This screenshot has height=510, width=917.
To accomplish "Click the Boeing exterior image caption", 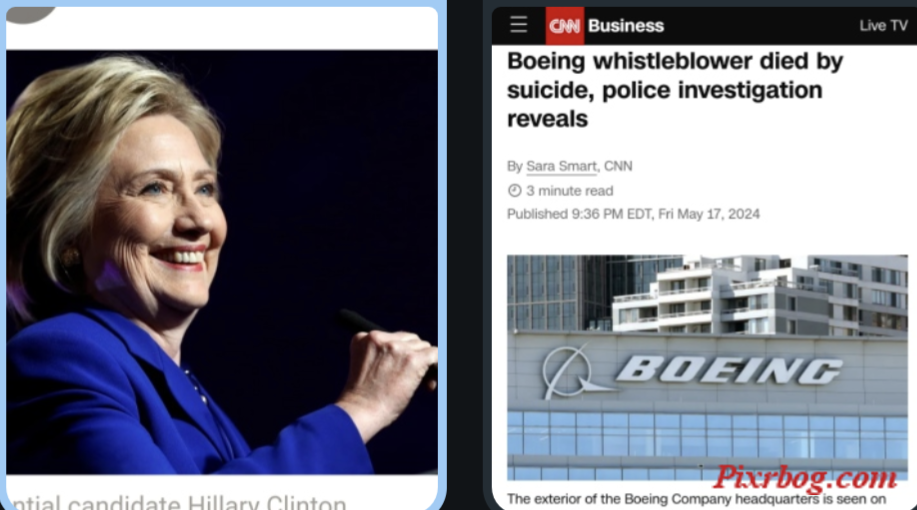I will (696, 499).
